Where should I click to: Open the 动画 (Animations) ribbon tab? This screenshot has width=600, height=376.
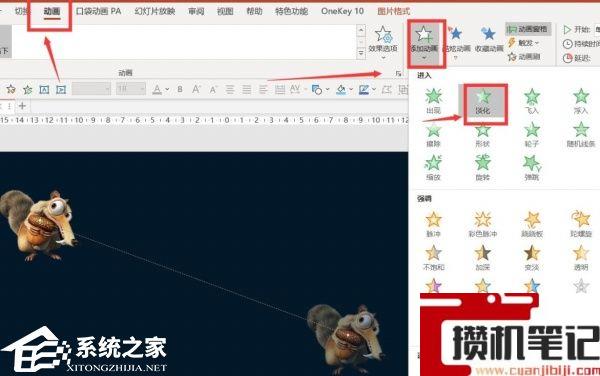[x=52, y=11]
